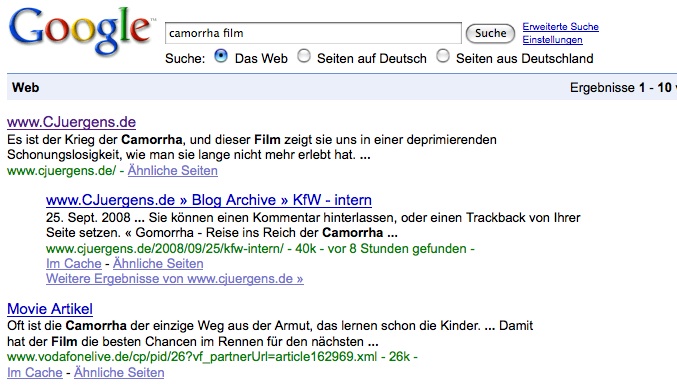Click the Web tab label
The width and height of the screenshot is (677, 391).
click(25, 88)
